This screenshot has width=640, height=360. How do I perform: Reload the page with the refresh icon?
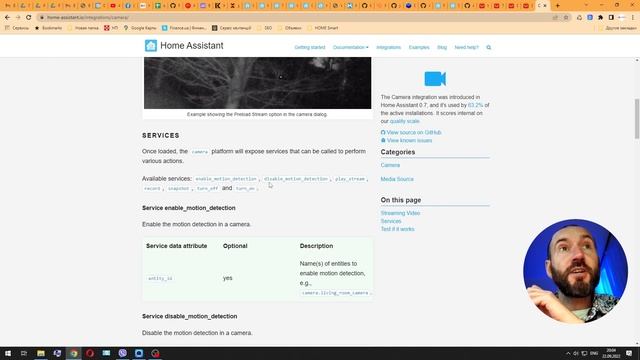pyautogui.click(x=28, y=18)
